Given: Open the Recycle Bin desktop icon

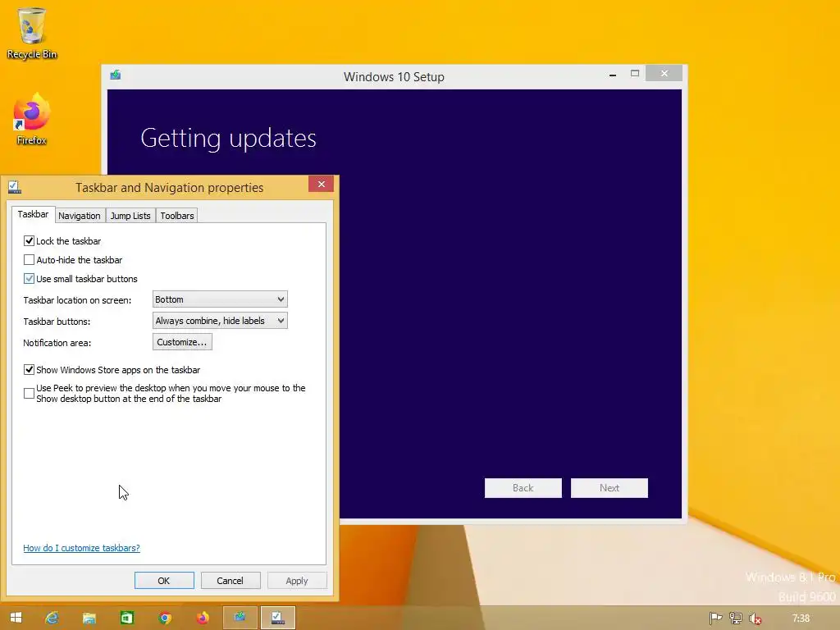Looking at the screenshot, I should point(32,33).
